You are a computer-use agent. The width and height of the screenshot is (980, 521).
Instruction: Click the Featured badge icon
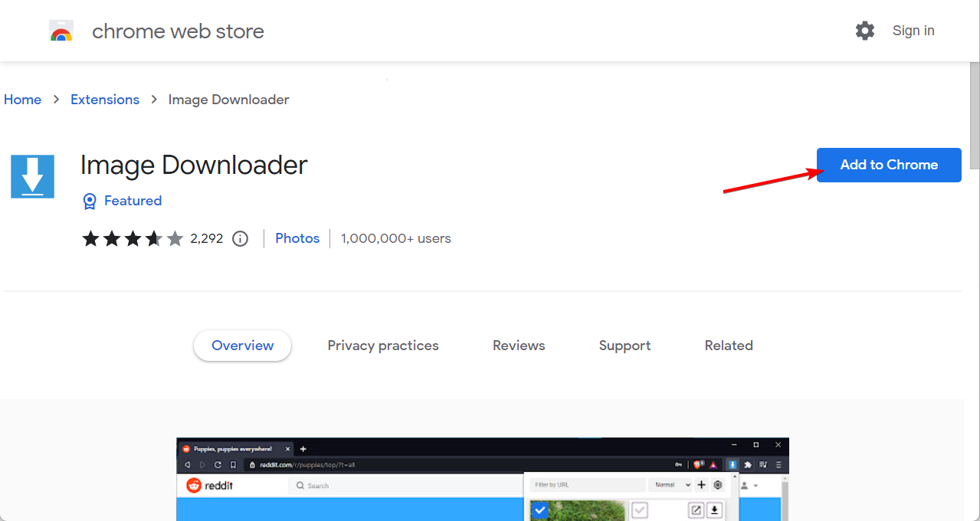90,201
